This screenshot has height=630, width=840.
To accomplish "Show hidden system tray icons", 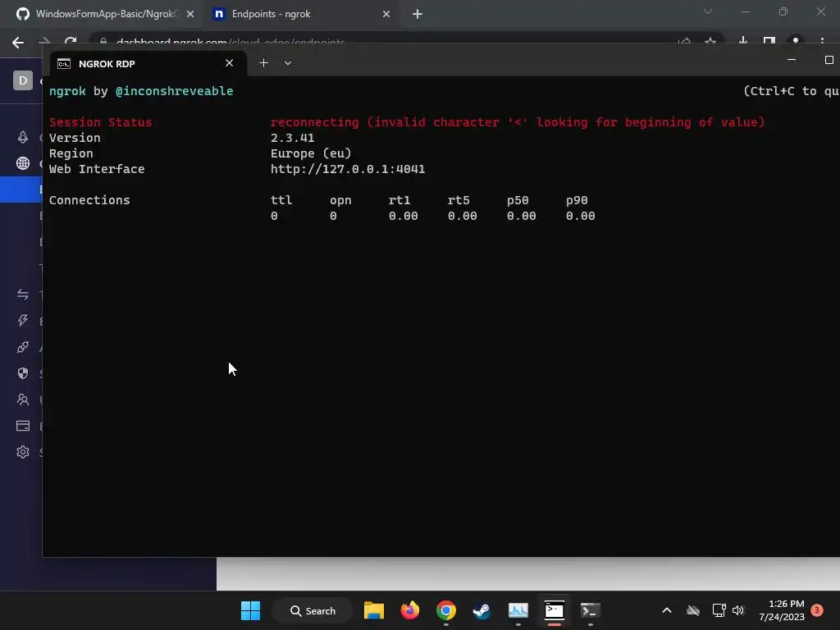I will tap(667, 610).
